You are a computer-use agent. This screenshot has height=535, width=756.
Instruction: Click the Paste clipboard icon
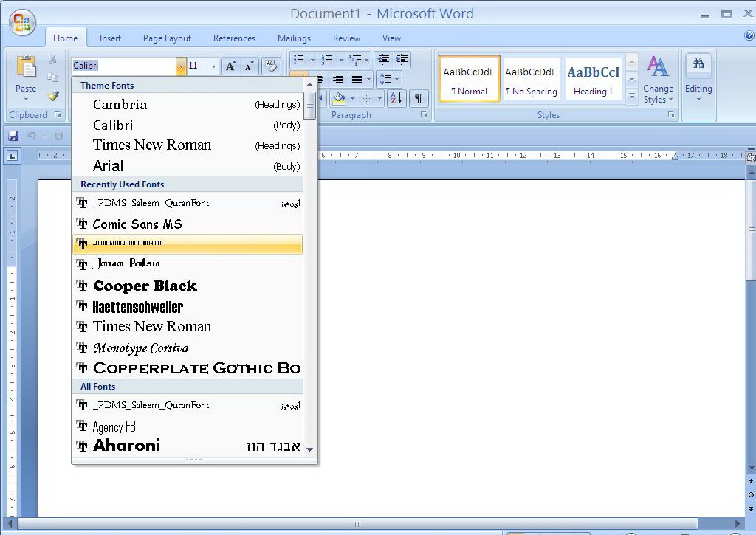26,67
